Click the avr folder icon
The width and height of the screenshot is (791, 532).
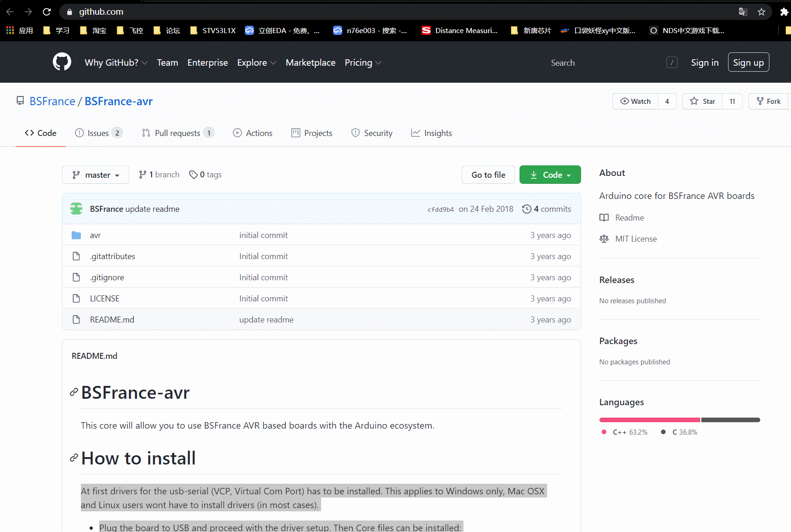pyautogui.click(x=76, y=235)
